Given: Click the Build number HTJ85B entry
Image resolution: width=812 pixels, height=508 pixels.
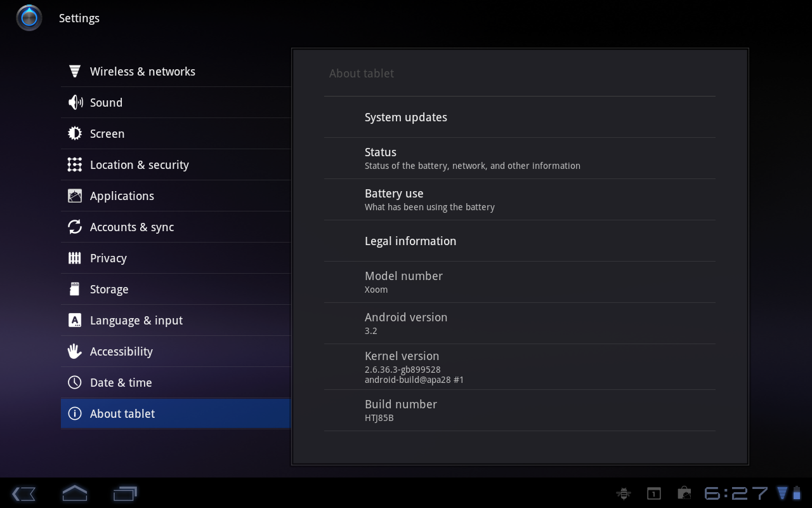Looking at the screenshot, I should (x=520, y=410).
